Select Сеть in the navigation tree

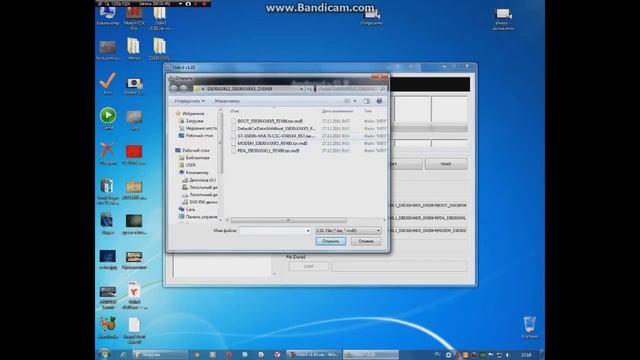190,209
